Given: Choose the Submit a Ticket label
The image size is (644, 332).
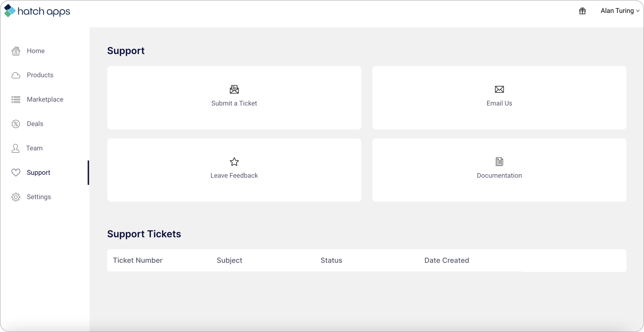Looking at the screenshot, I should tap(234, 103).
